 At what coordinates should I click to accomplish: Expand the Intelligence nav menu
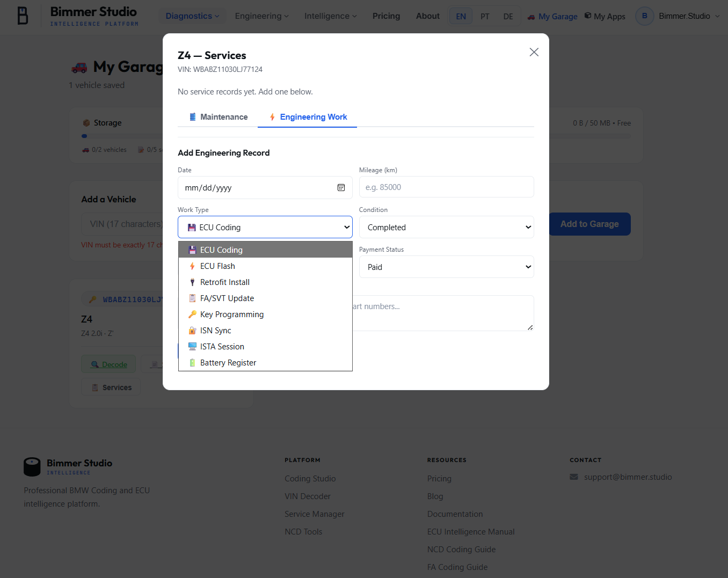tap(330, 16)
